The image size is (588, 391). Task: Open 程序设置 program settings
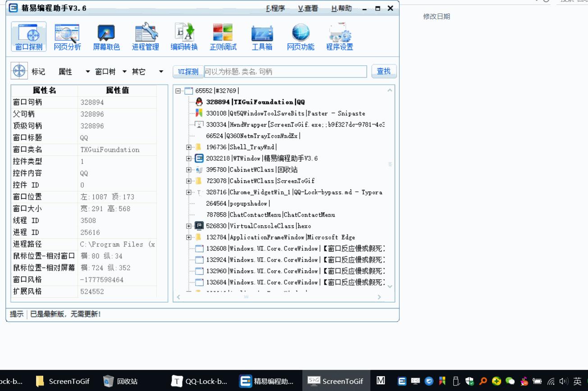339,36
